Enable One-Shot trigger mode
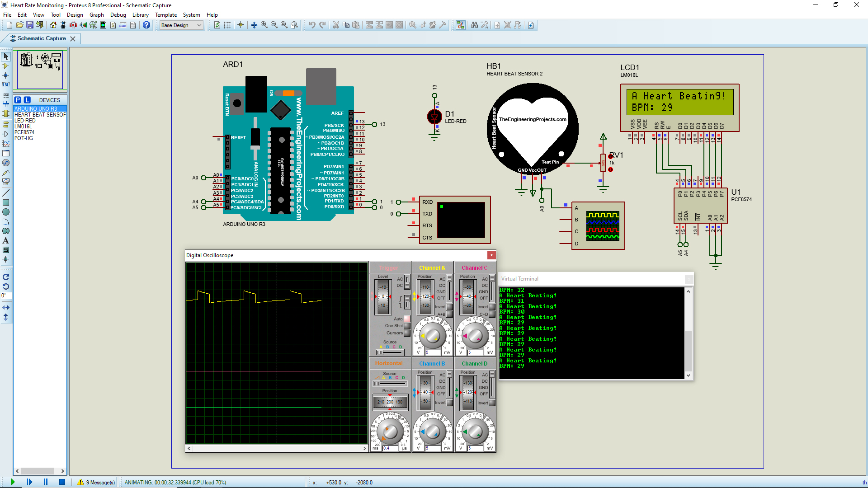This screenshot has width=868, height=488. click(x=407, y=326)
